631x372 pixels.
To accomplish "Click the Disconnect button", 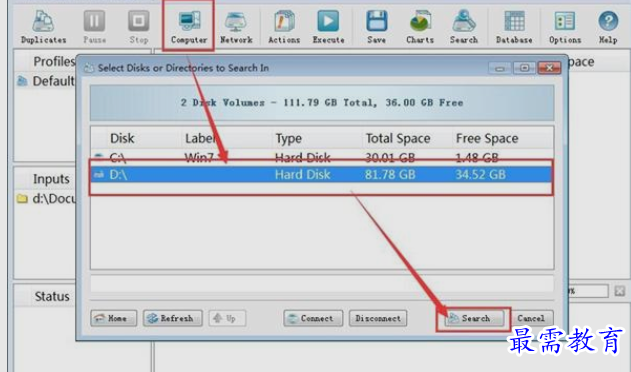I will tap(378, 318).
